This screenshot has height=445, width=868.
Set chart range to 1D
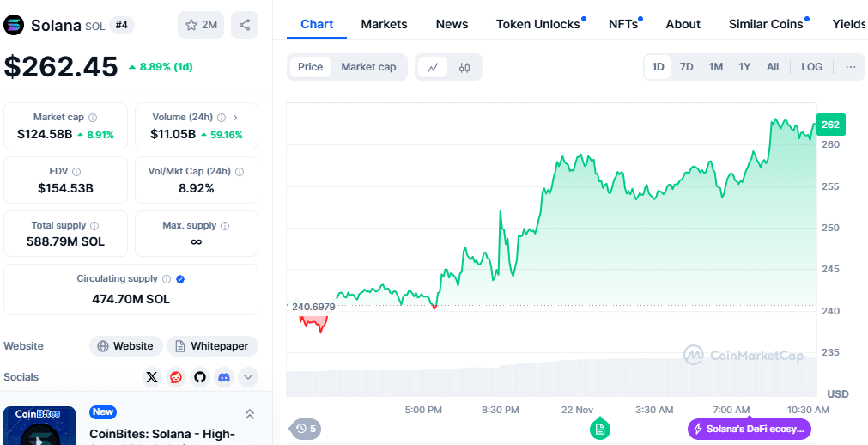pyautogui.click(x=658, y=67)
